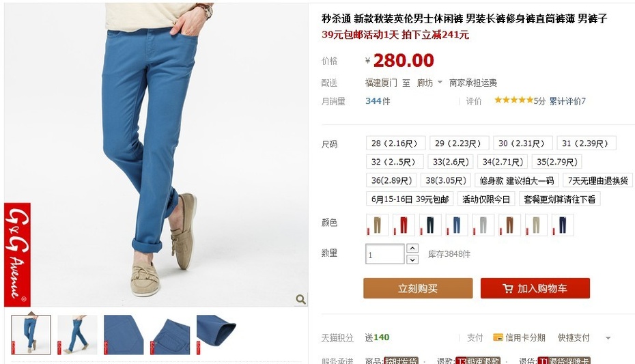The height and width of the screenshot is (364, 635).
Task: Click the five-star rating icons
Action: coord(513,100)
